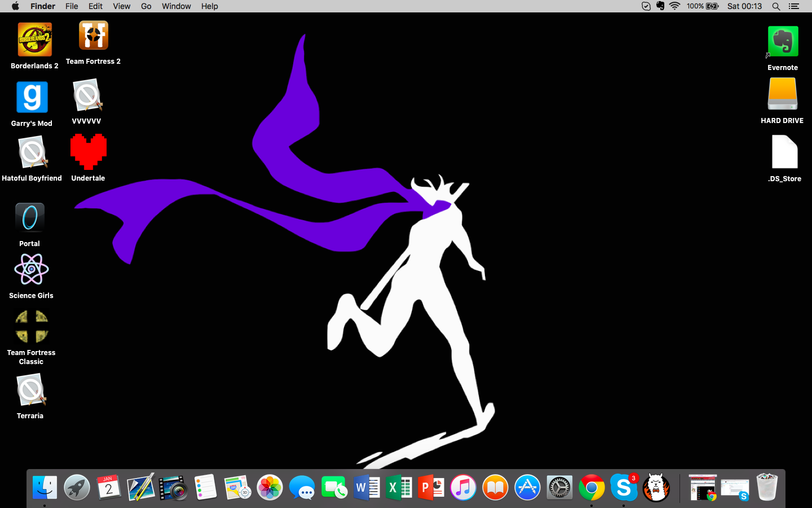Open the Apple menu

(15, 6)
